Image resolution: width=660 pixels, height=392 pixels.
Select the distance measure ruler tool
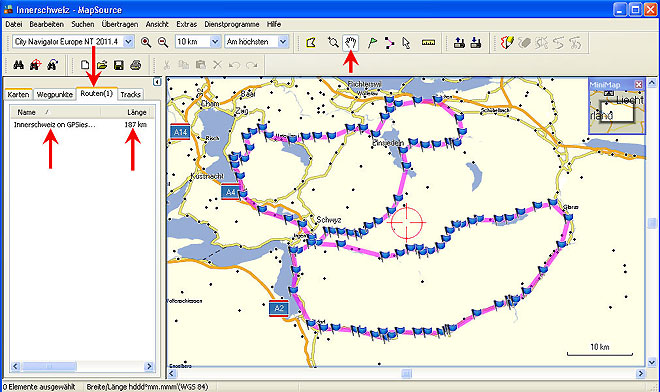point(428,43)
